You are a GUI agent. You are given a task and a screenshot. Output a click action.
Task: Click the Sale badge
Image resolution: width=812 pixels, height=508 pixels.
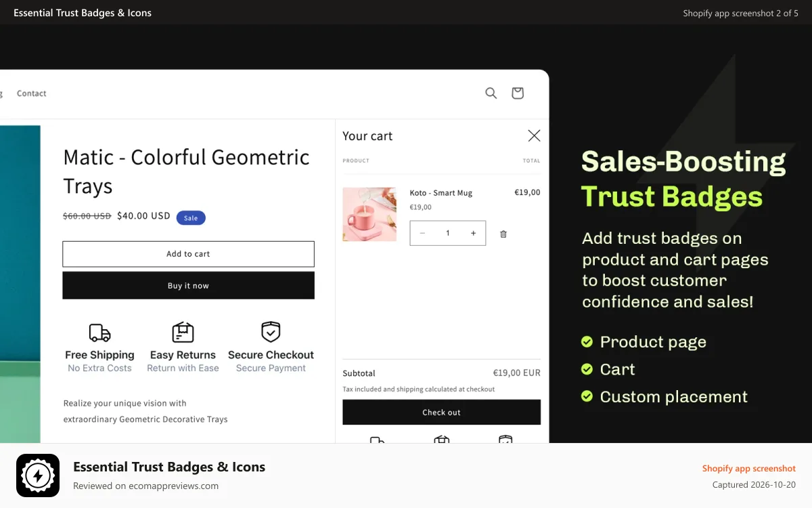point(191,218)
